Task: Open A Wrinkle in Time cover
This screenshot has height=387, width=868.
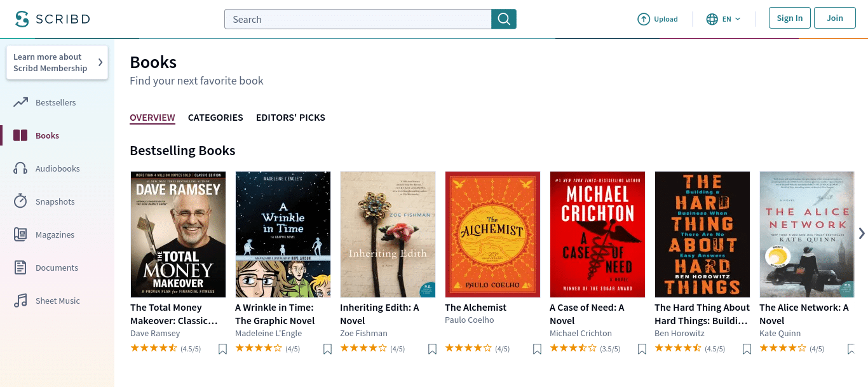Action: (283, 234)
